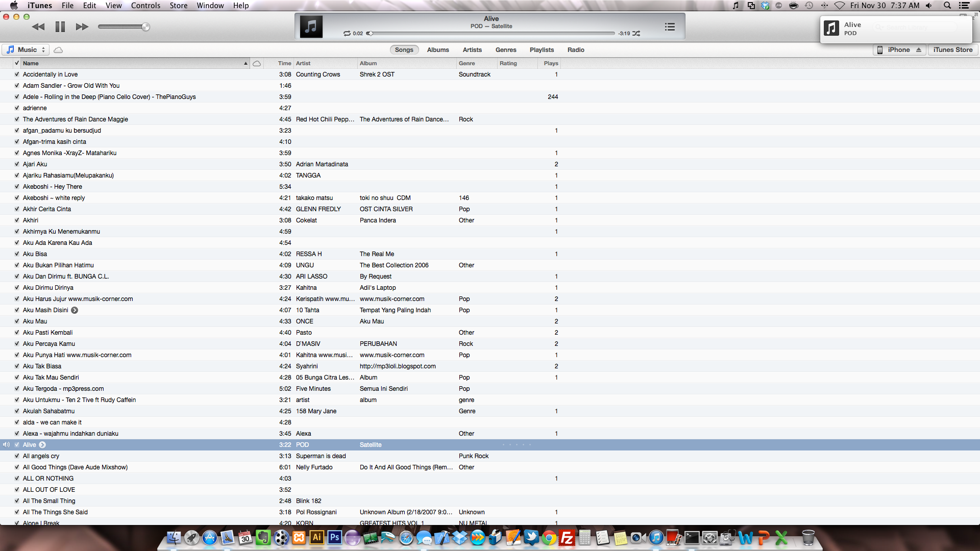Image resolution: width=980 pixels, height=551 pixels.
Task: Uncheck the Aku Mau song checkbox
Action: coord(17,321)
